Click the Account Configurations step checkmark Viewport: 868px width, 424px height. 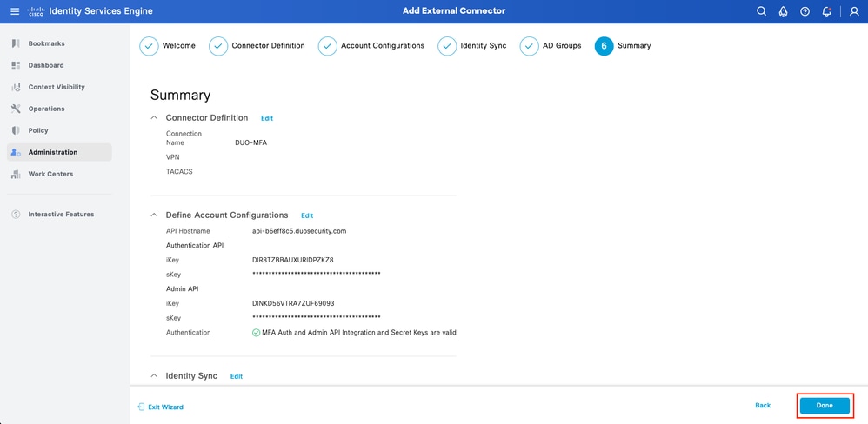327,46
